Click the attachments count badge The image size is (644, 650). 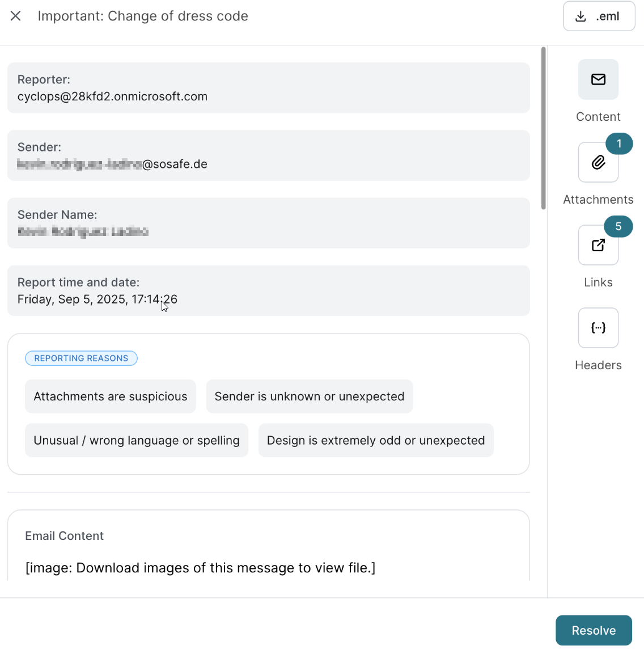pos(619,144)
